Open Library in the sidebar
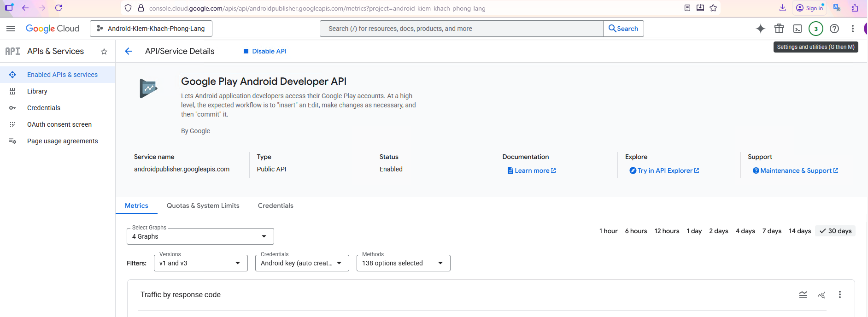The width and height of the screenshot is (868, 317). click(x=58, y=91)
